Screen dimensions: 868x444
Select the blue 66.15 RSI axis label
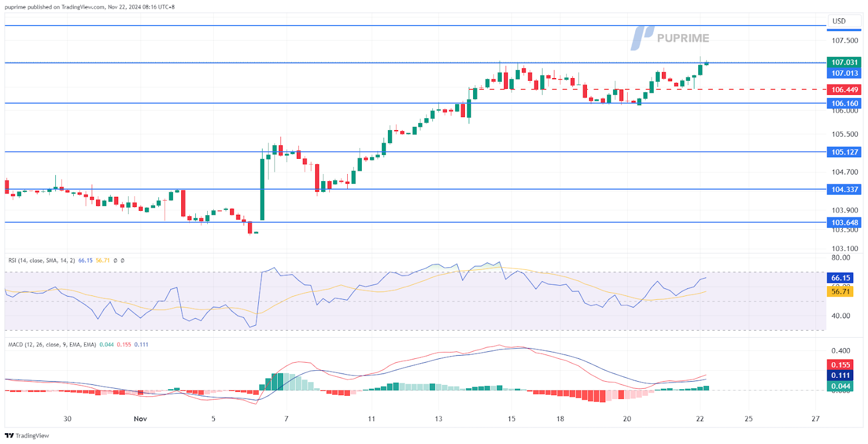(x=840, y=278)
